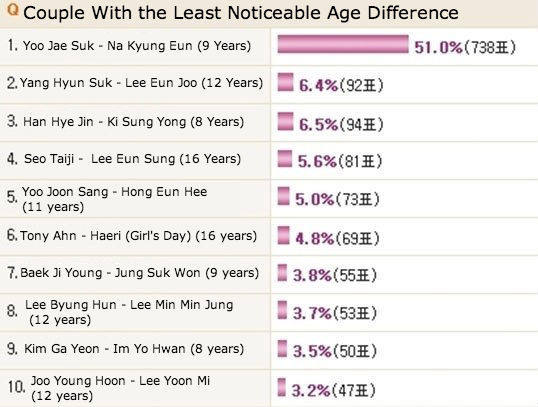Click the 6.5% percentage label
538x407 pixels.
click(318, 124)
